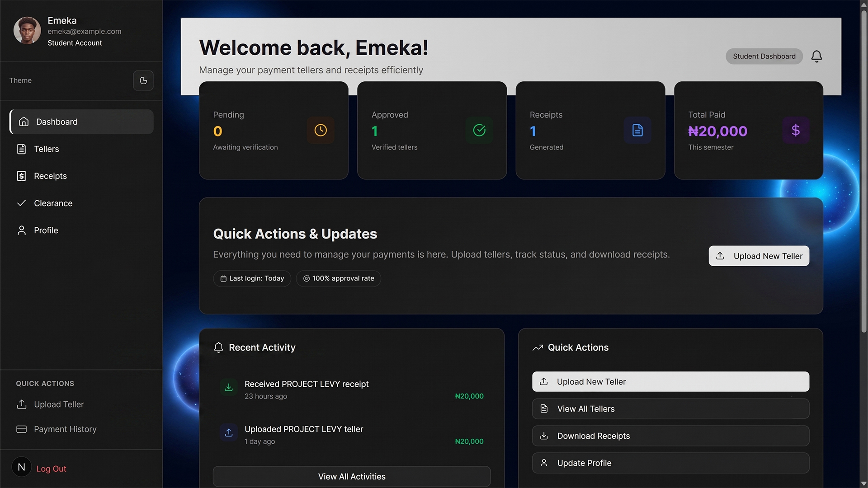The width and height of the screenshot is (868, 488).
Task: Click the blue document icon on Receipts card
Action: 637,130
